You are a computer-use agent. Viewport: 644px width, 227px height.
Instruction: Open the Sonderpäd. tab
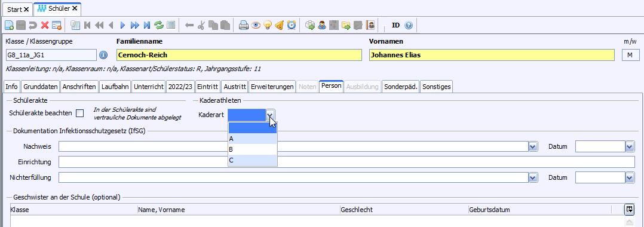[x=400, y=87]
